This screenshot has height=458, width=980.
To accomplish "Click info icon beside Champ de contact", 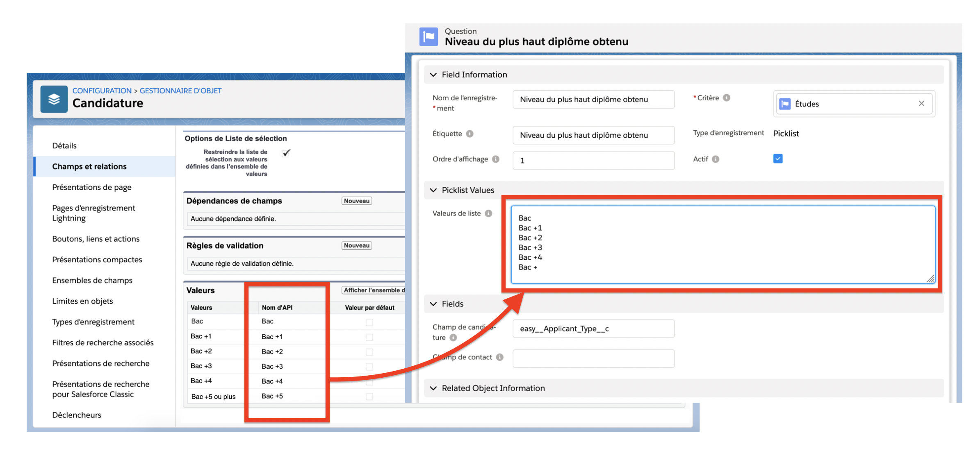I will pos(499,357).
